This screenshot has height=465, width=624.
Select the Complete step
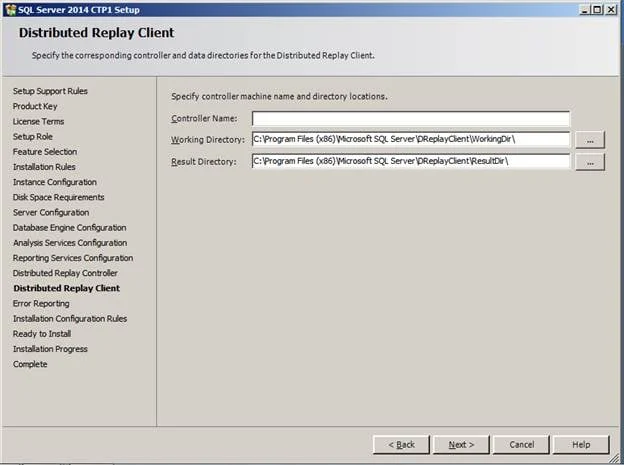30,364
